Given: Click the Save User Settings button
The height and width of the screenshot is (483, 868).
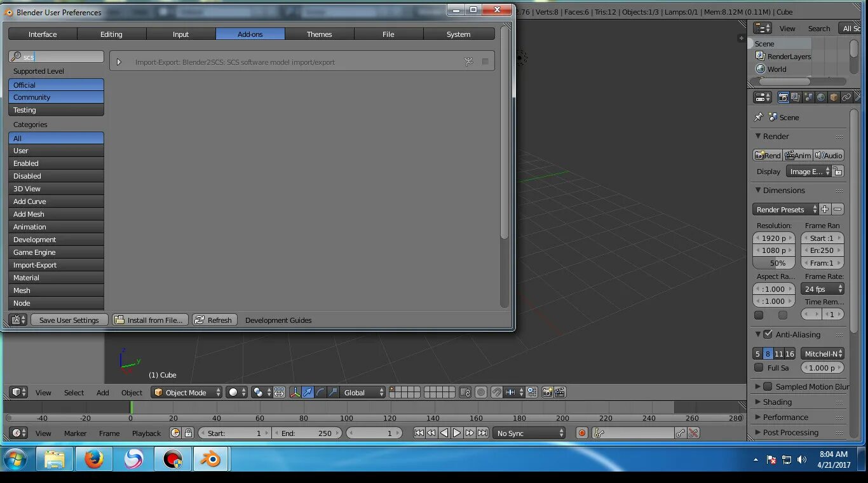Looking at the screenshot, I should tap(69, 320).
